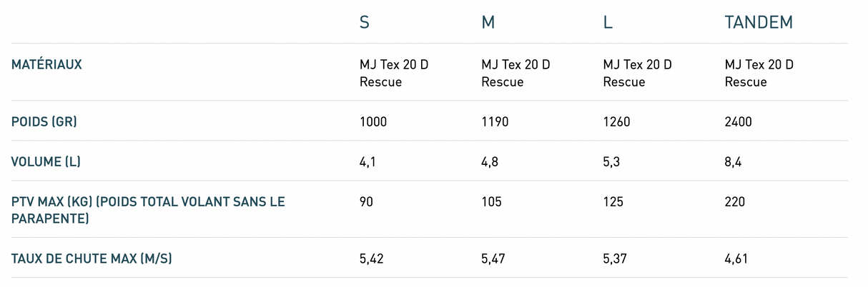Select the TANDEM column header
The image size is (868, 287).
[x=759, y=22]
